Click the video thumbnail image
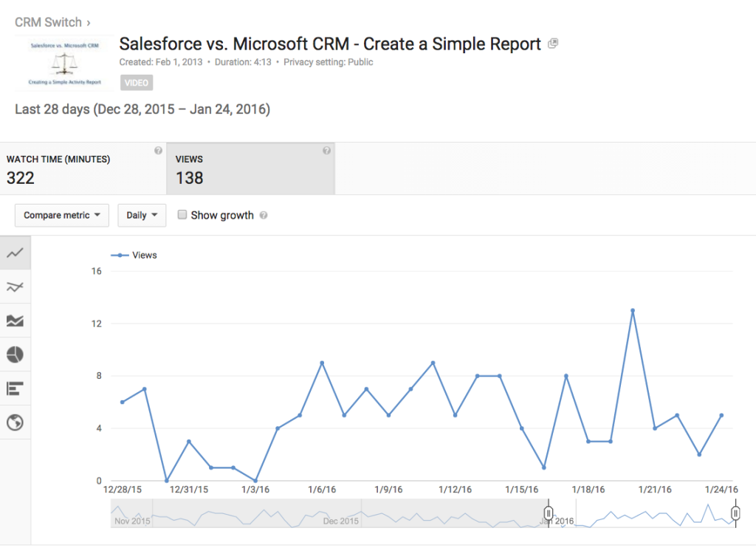The height and width of the screenshot is (548, 756). pos(65,64)
